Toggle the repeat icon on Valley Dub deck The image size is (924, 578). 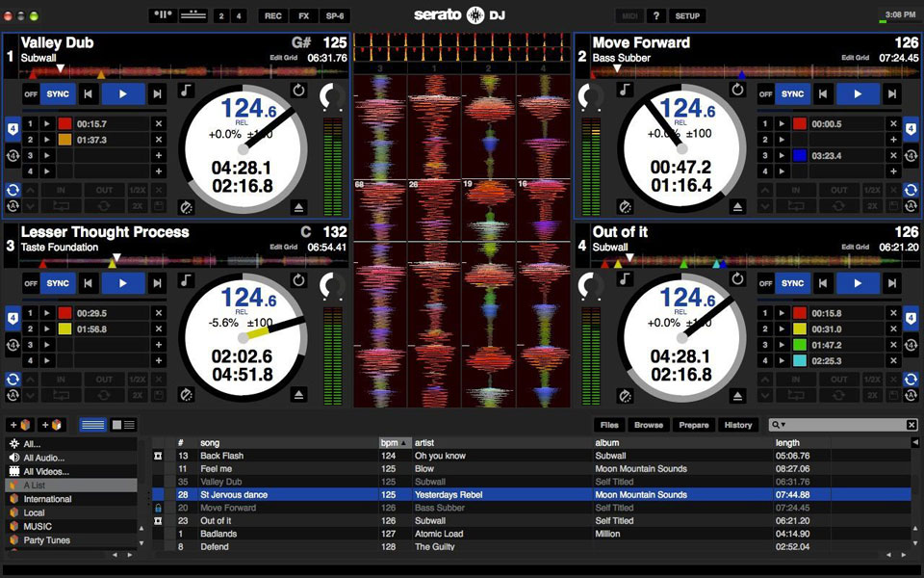(298, 91)
